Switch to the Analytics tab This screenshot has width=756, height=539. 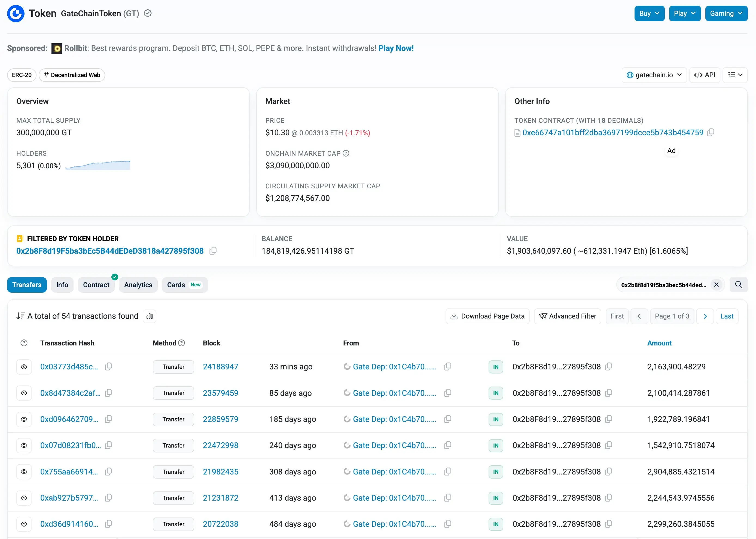138,285
